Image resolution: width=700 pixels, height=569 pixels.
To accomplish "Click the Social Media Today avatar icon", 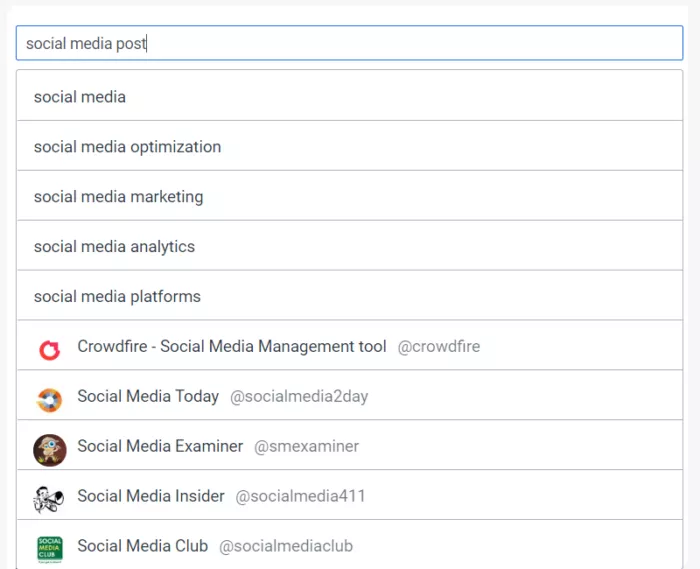I will (x=50, y=400).
